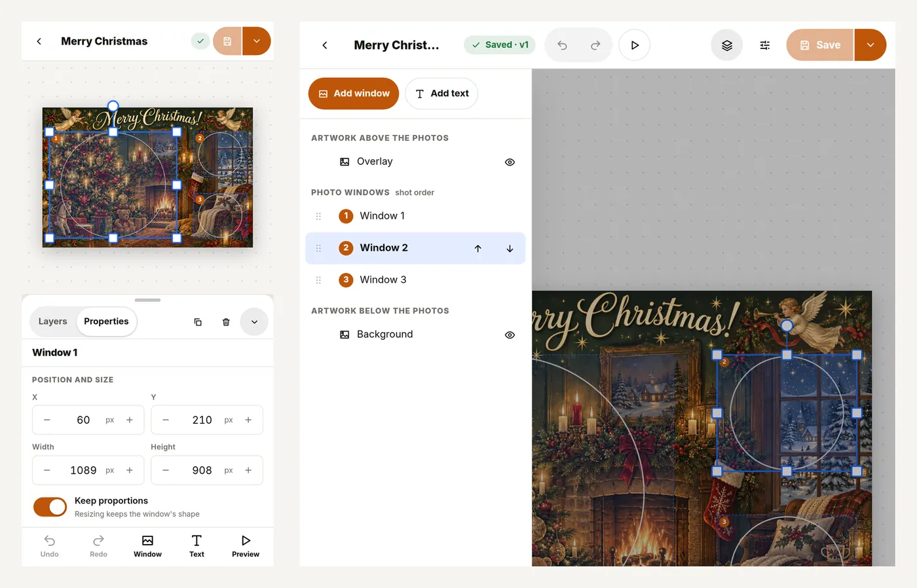Click the Add window button
The width and height of the screenshot is (917, 588).
click(x=354, y=94)
